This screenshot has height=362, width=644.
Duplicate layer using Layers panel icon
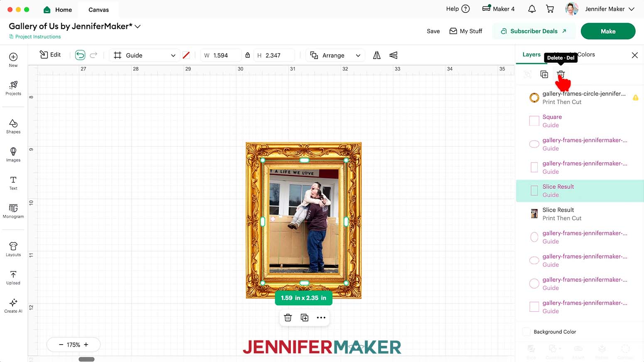pos(544,74)
